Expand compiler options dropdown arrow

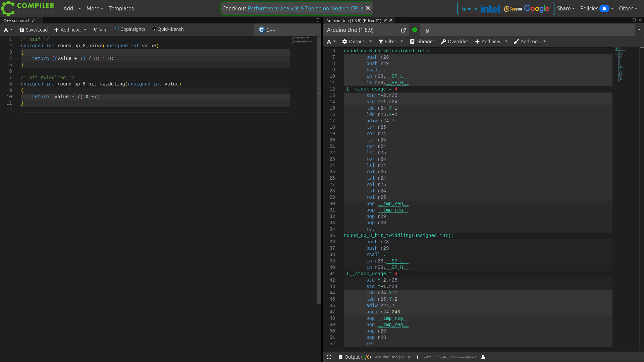coord(639,30)
